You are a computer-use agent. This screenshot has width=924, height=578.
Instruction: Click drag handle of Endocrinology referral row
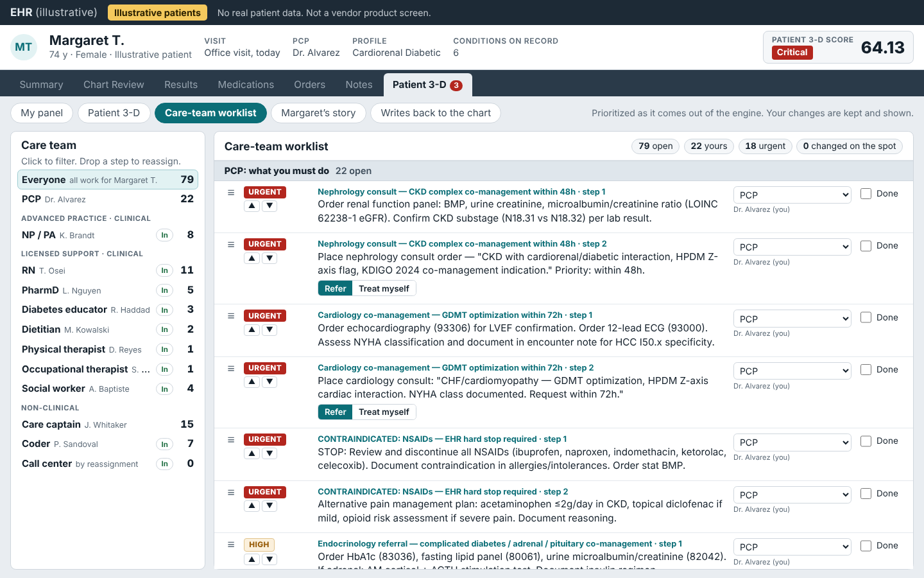(x=231, y=545)
